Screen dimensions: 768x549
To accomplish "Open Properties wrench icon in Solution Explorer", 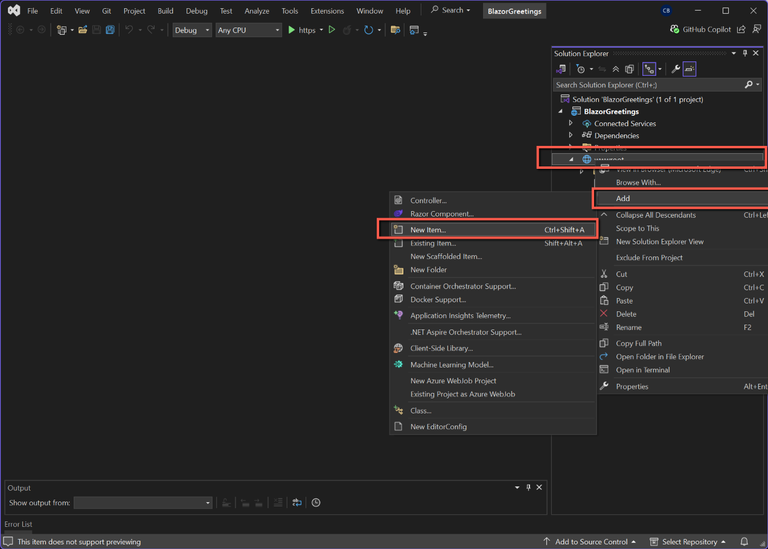I will (676, 69).
